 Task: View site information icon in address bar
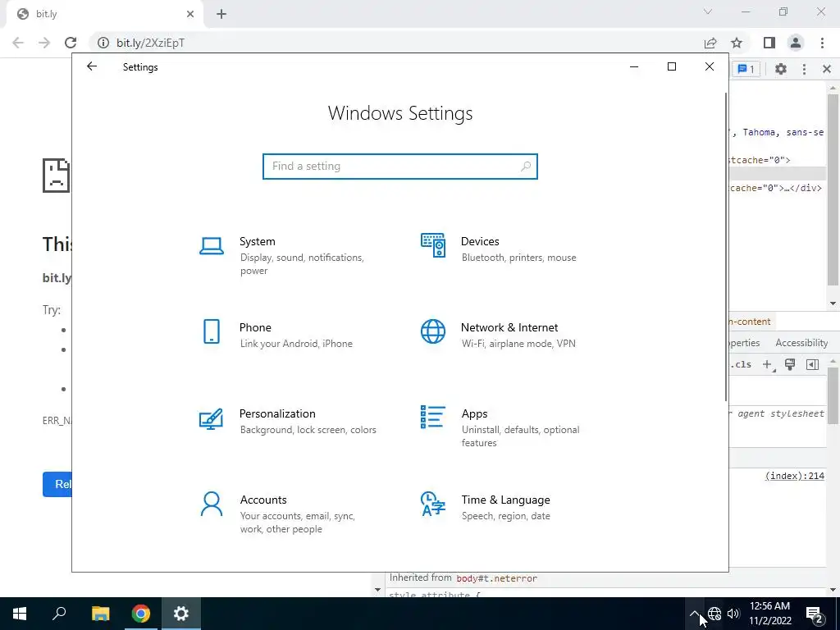(x=103, y=43)
